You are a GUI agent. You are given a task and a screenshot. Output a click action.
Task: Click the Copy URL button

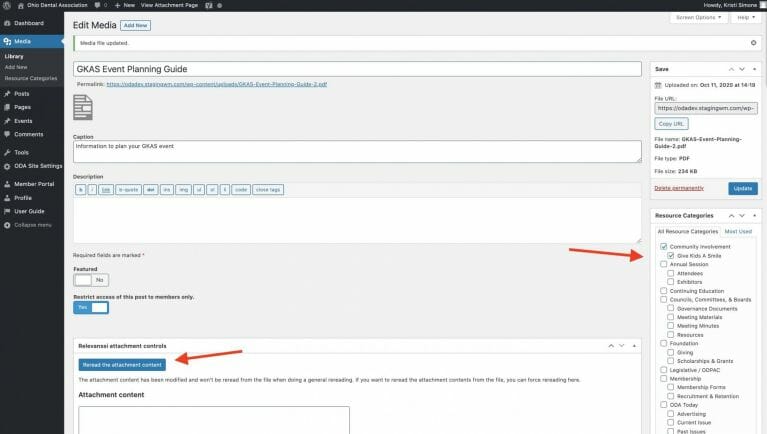pos(671,124)
